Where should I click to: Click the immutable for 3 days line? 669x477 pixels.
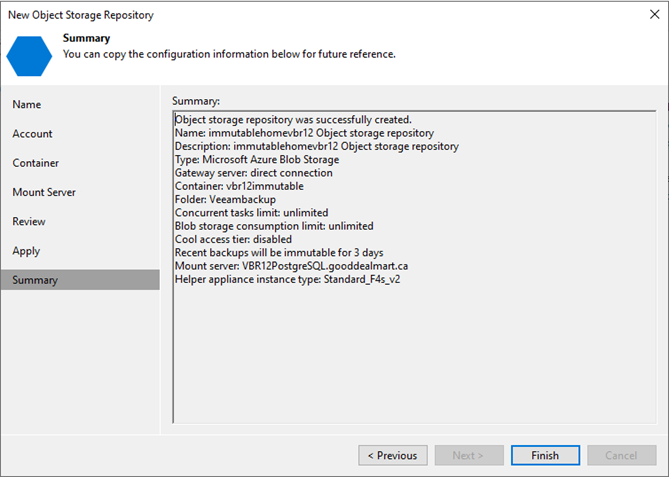[x=279, y=253]
